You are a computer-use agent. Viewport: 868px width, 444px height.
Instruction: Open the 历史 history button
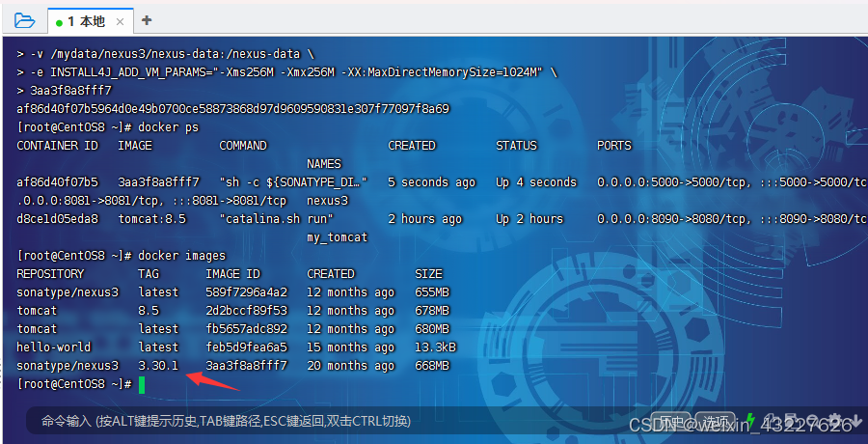pos(670,421)
